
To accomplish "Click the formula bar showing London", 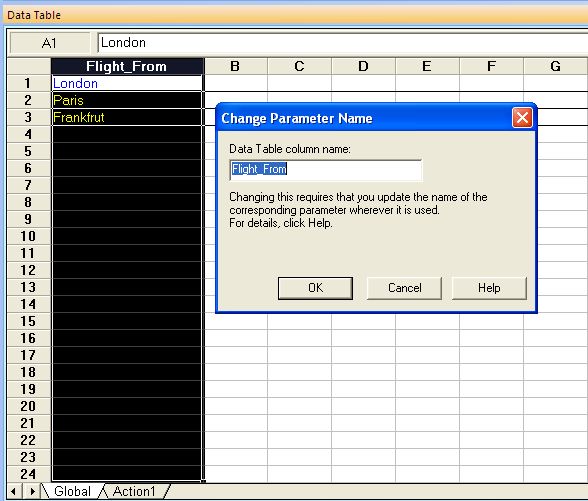I will (x=342, y=43).
